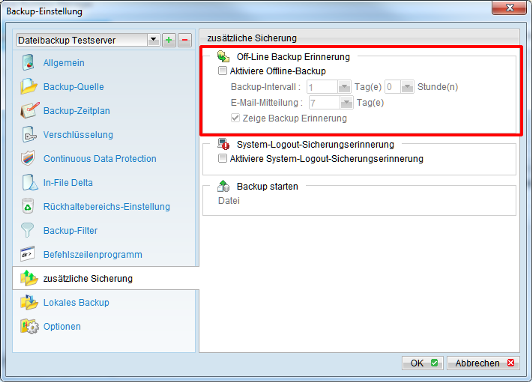Confirm settings with the OK button
The width and height of the screenshot is (532, 382).
tap(423, 363)
